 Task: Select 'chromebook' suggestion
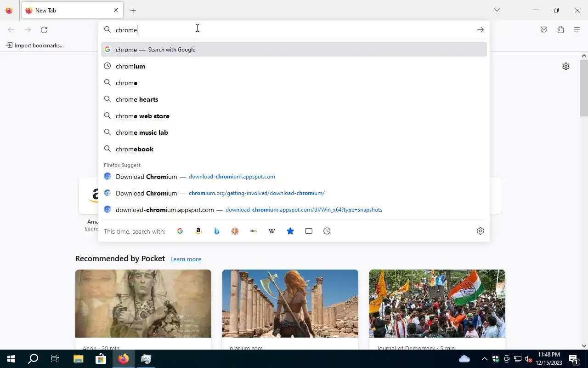[294, 149]
